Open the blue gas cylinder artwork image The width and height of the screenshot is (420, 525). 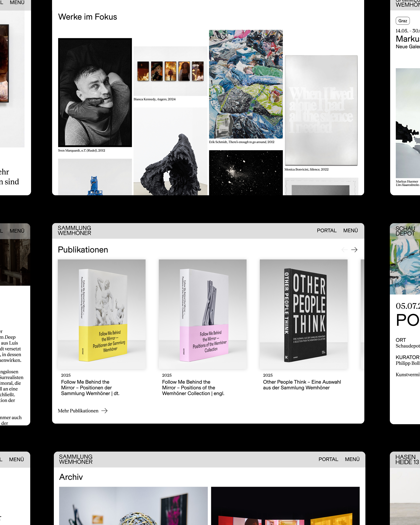point(95,177)
